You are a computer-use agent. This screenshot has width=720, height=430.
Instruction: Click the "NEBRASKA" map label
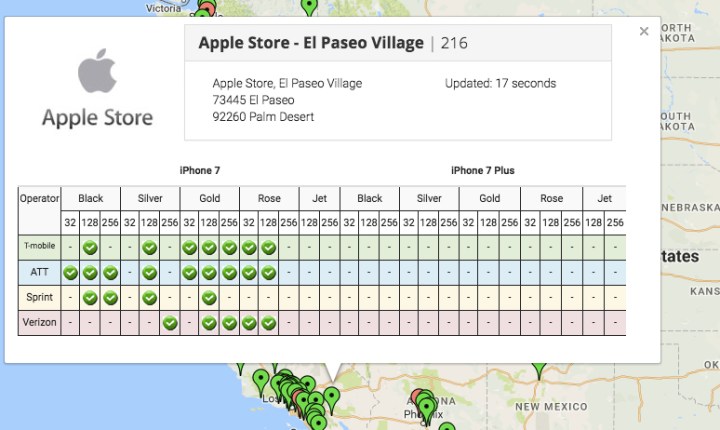pos(690,208)
